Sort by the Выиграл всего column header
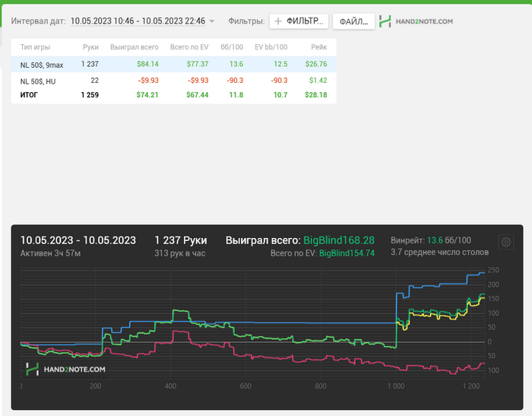532x416 pixels. coord(135,47)
